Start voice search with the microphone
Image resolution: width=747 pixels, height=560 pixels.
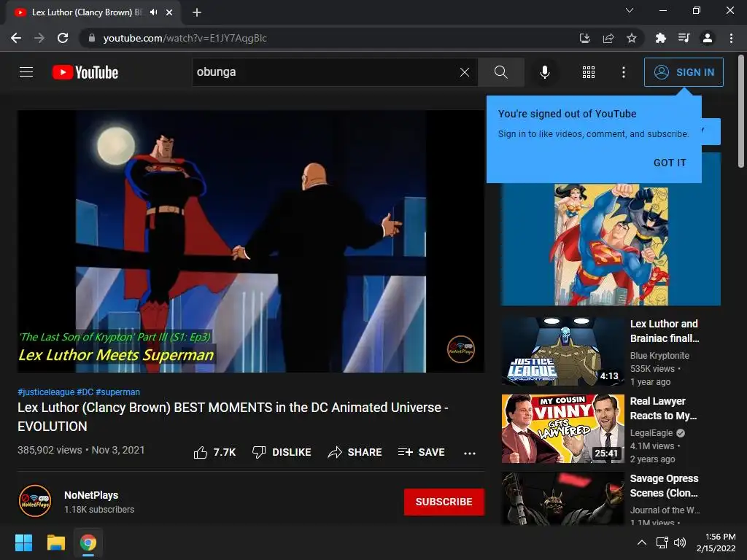544,72
